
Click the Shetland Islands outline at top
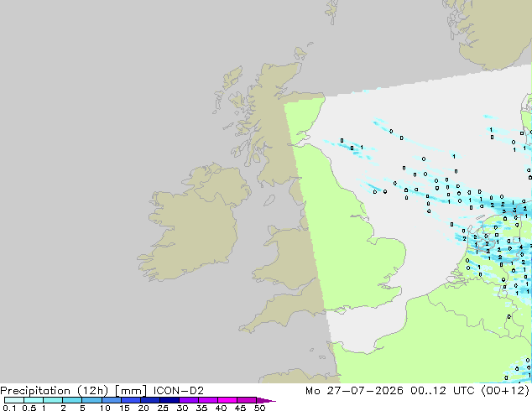331,12
